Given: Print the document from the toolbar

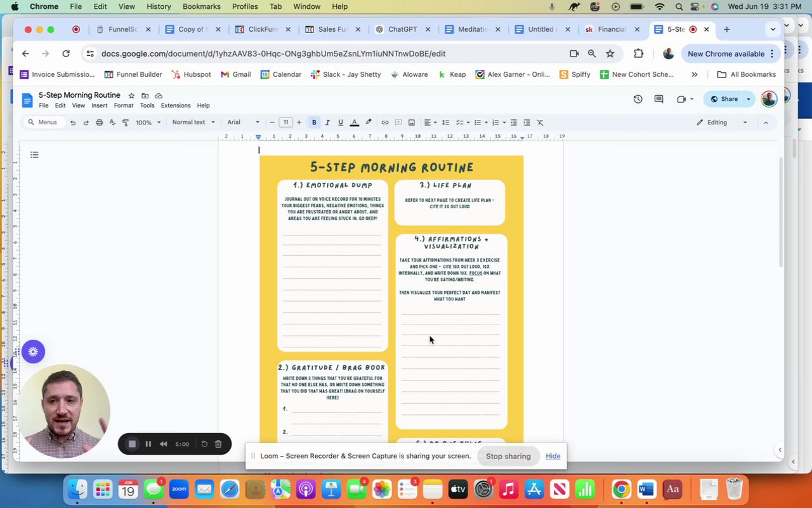Looking at the screenshot, I should pos(100,123).
